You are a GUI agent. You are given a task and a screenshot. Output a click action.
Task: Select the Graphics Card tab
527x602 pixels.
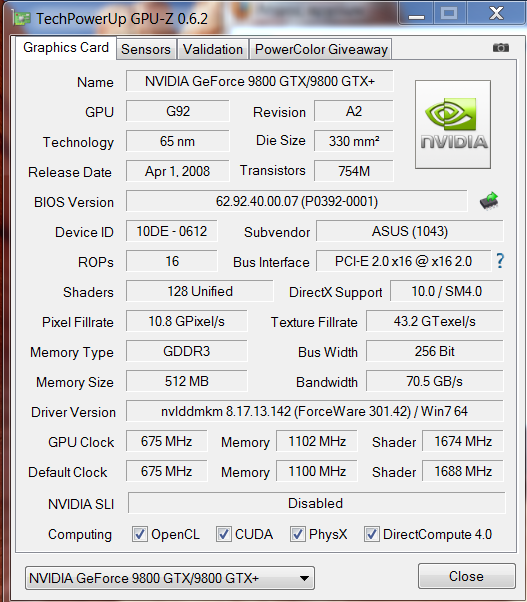pos(66,48)
